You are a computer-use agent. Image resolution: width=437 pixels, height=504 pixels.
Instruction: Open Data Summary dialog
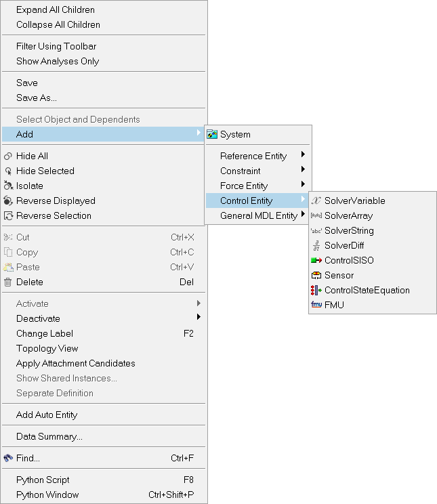point(49,436)
